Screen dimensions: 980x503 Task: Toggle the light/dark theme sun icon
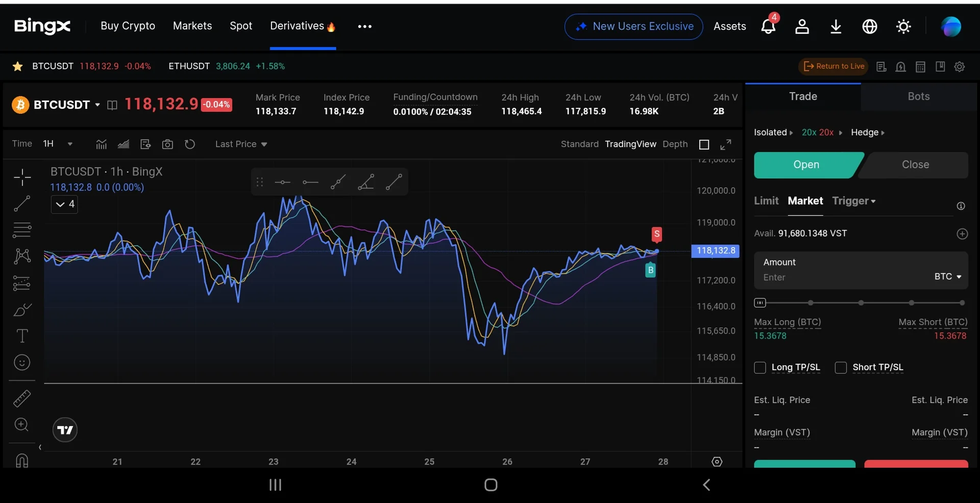pyautogui.click(x=903, y=27)
